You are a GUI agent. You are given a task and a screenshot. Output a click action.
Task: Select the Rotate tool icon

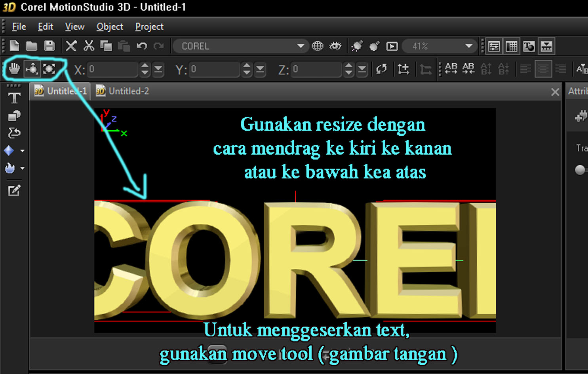click(x=32, y=69)
